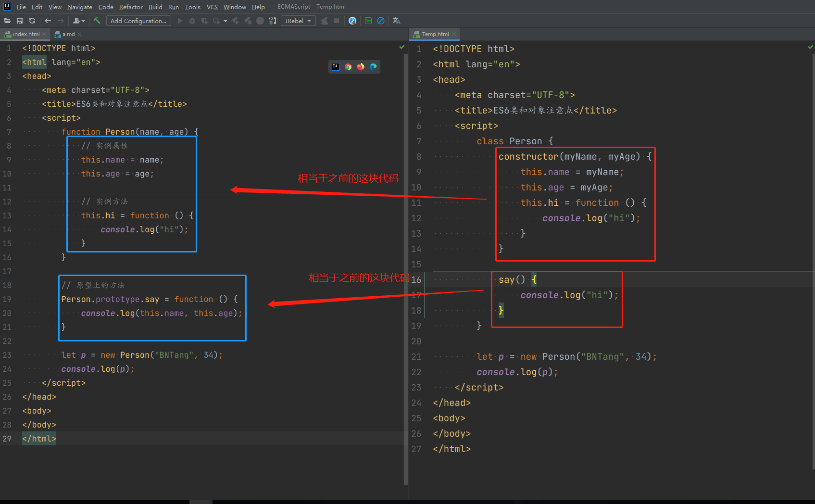Screen dimensions: 815x504
Task: Close the index.html tab
Action: click(44, 34)
